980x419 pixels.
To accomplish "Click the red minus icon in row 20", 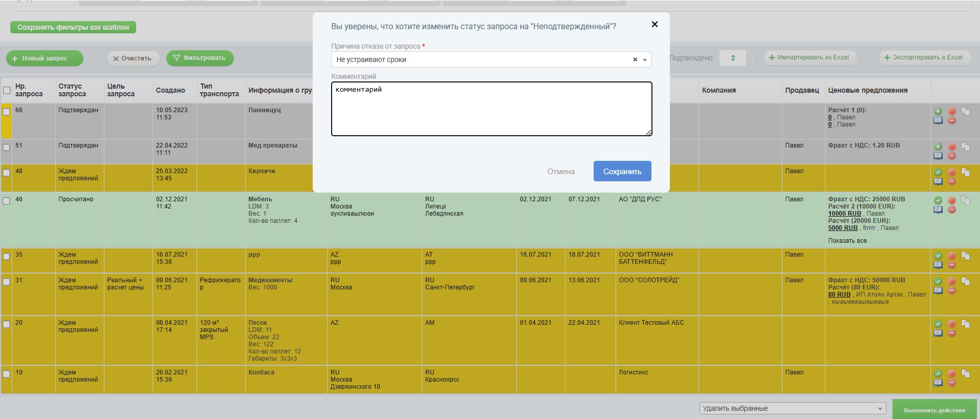I will coord(952,333).
